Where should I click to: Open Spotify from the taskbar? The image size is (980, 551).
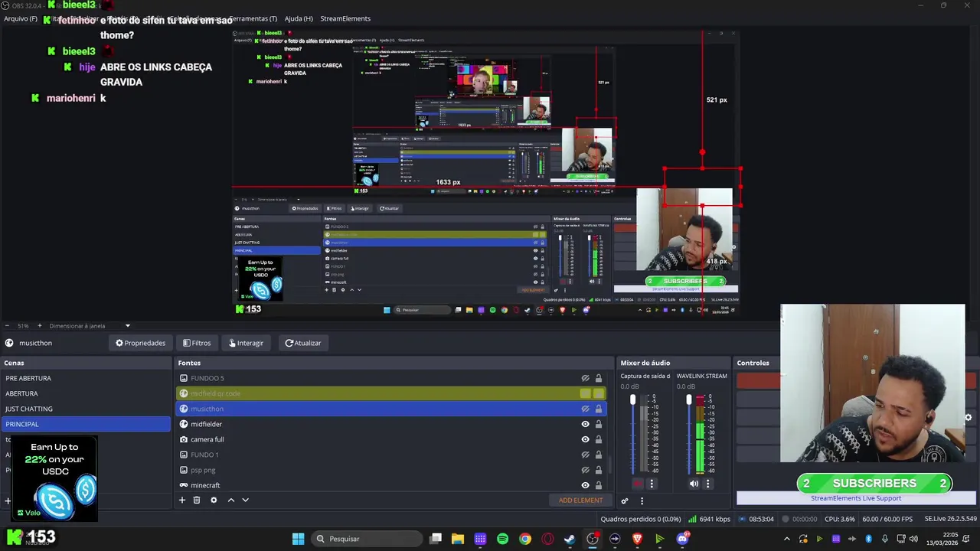(502, 539)
